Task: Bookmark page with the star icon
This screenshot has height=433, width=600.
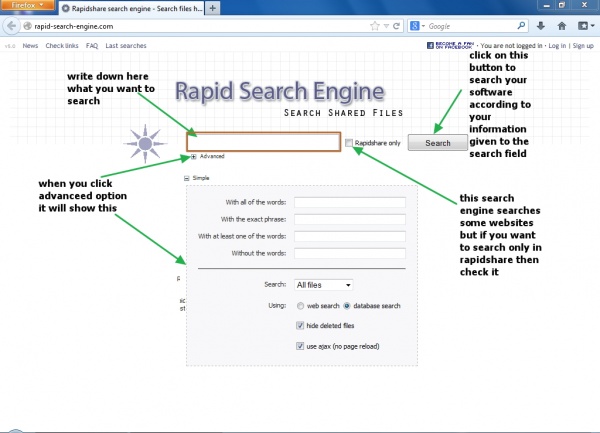Action: click(x=375, y=26)
